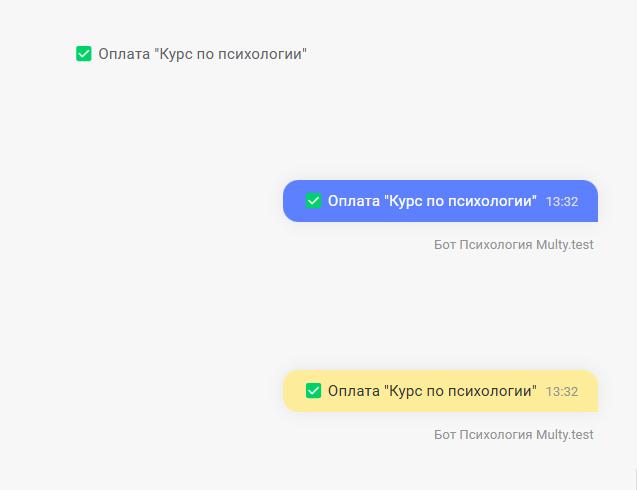
Task: Open the yellow message Оплата "Курс по психологии"
Action: [432, 391]
